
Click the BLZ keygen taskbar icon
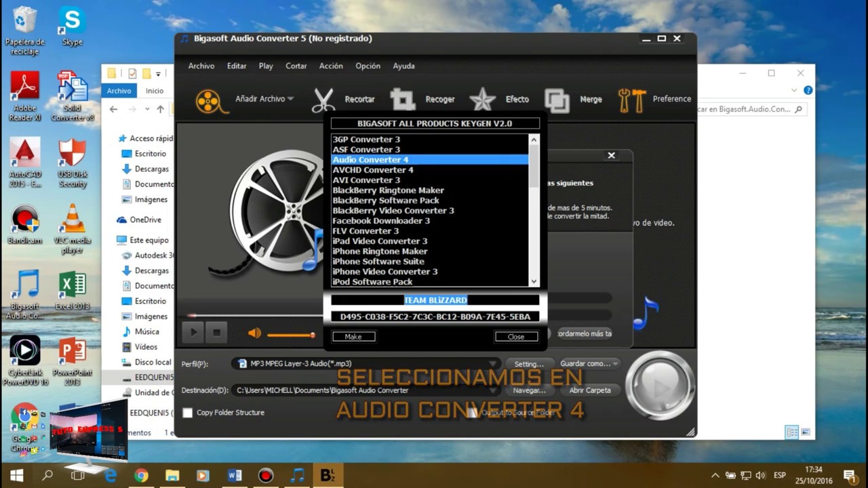pyautogui.click(x=328, y=475)
